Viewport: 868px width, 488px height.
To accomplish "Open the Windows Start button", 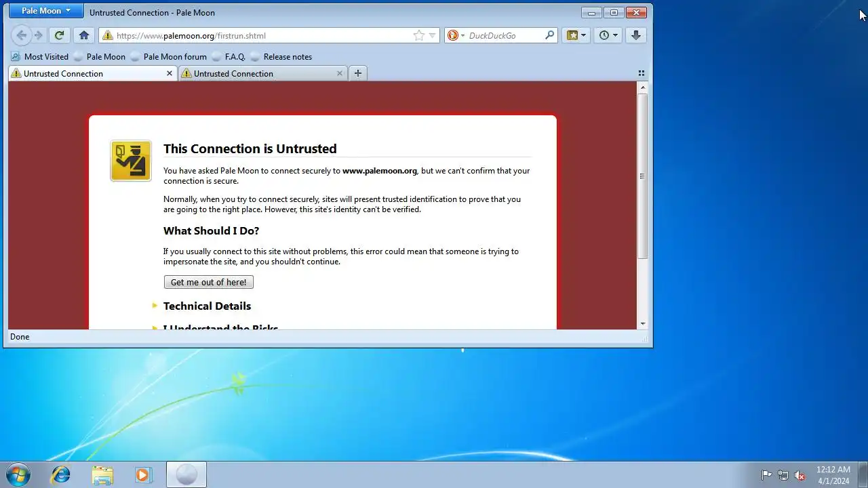I will (x=18, y=474).
